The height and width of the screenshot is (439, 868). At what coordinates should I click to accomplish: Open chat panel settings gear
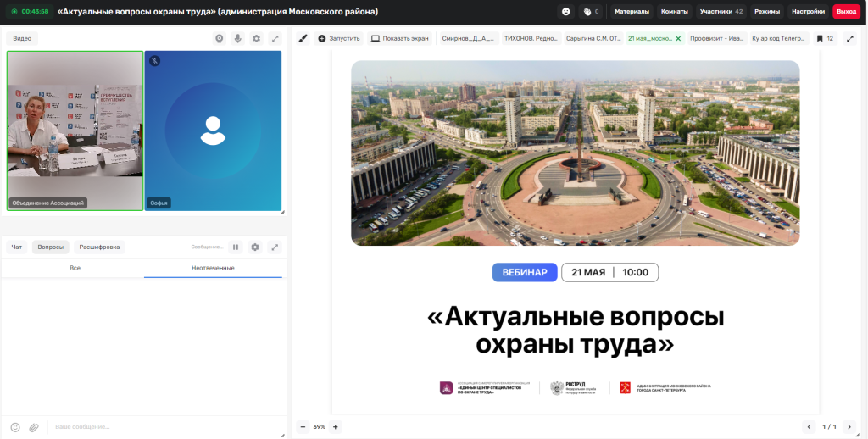point(255,247)
